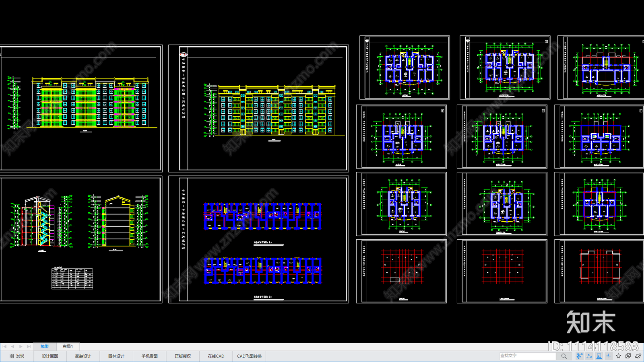
Task: Open 园林设计 from the bottom bar
Action: click(116, 356)
